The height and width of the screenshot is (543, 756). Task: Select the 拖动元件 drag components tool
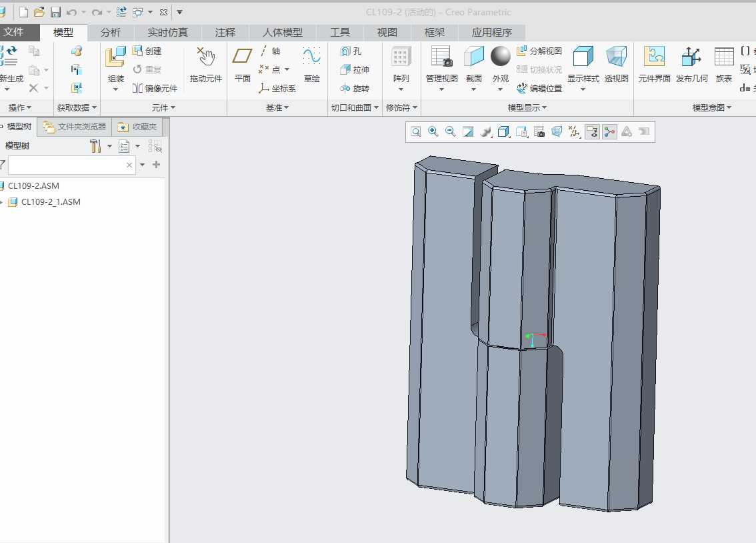[206, 65]
